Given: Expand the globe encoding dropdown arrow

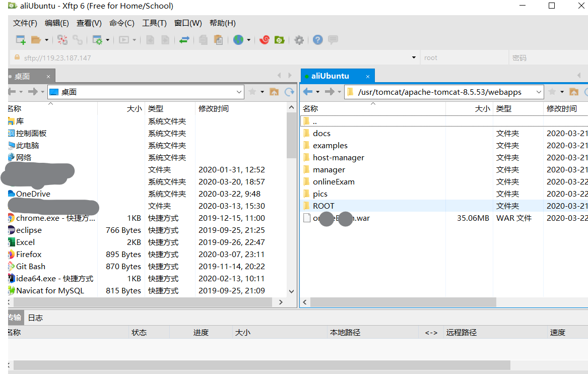Looking at the screenshot, I should (248, 40).
